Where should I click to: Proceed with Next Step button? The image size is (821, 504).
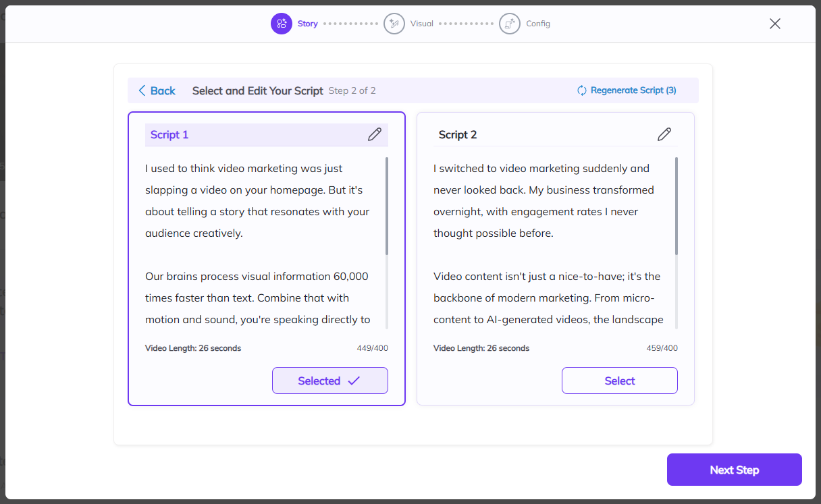(x=735, y=470)
